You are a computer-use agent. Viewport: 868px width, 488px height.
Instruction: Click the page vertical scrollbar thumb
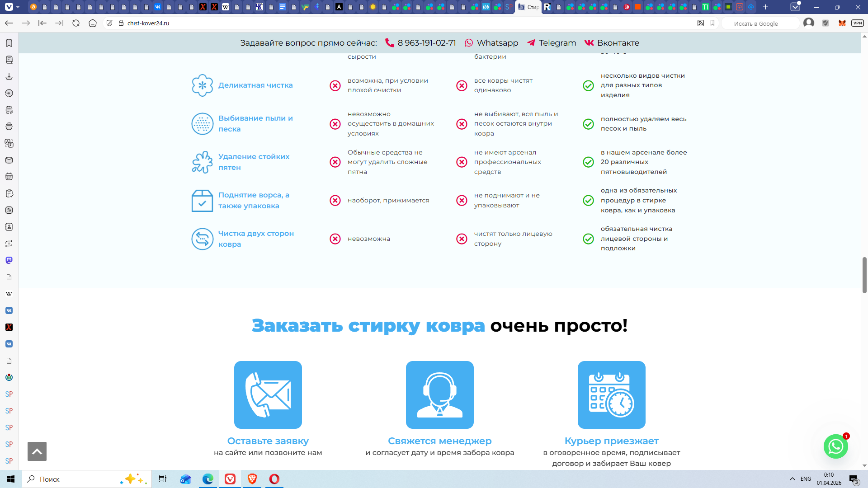point(864,275)
